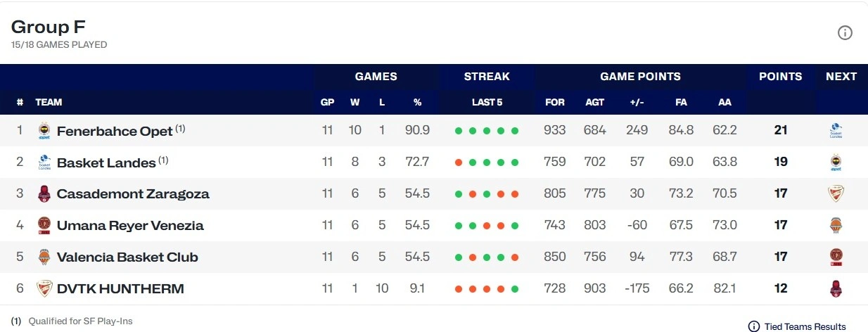Click the POINTS column header

coord(780,77)
